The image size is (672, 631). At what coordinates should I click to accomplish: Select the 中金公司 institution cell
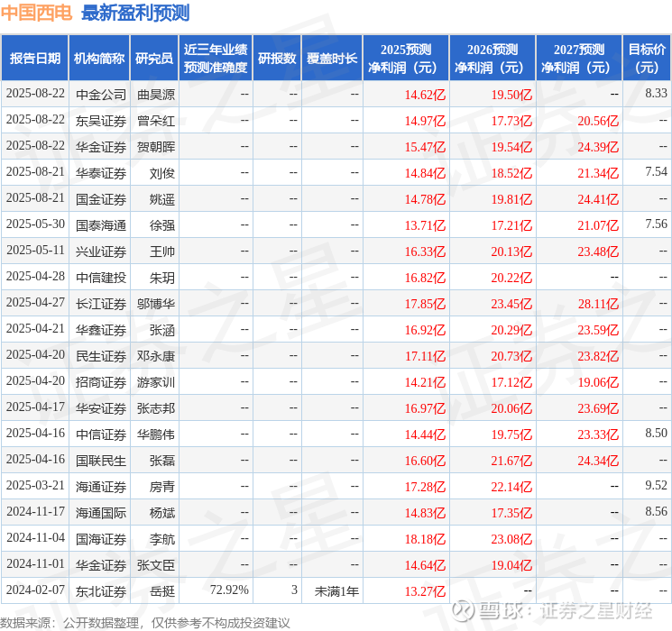[x=101, y=95]
